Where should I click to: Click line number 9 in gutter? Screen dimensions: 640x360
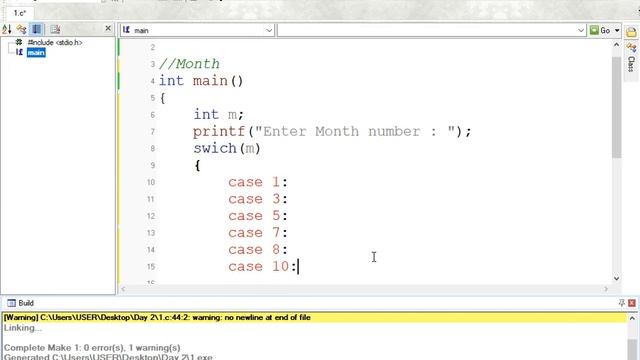coord(153,165)
